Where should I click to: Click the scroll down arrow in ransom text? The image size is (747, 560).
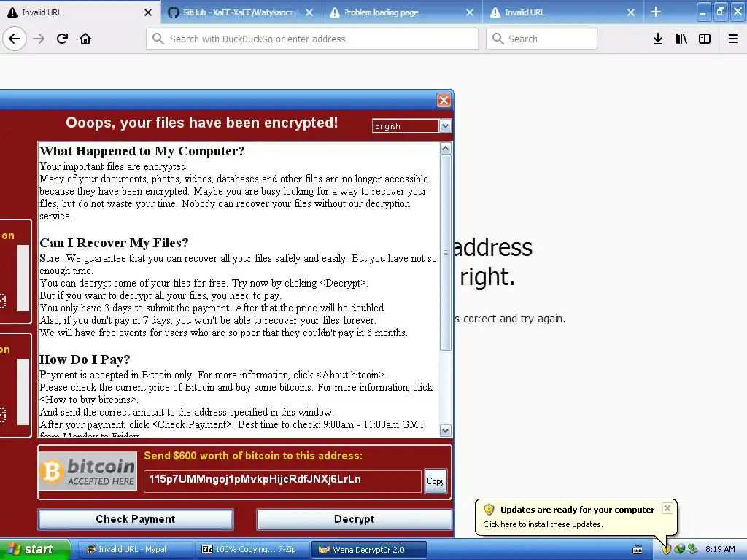[446, 431]
